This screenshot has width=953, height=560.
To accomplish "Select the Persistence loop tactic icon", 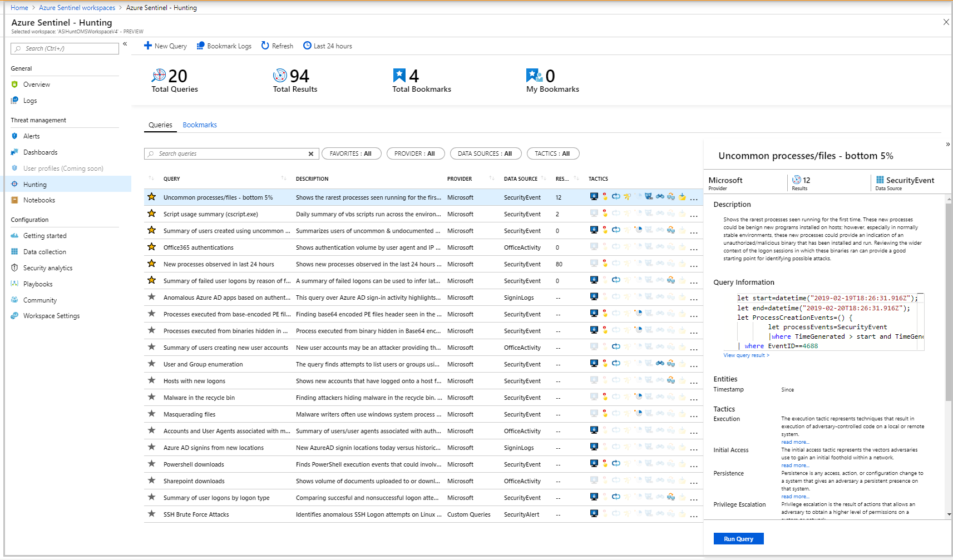I will [616, 197].
